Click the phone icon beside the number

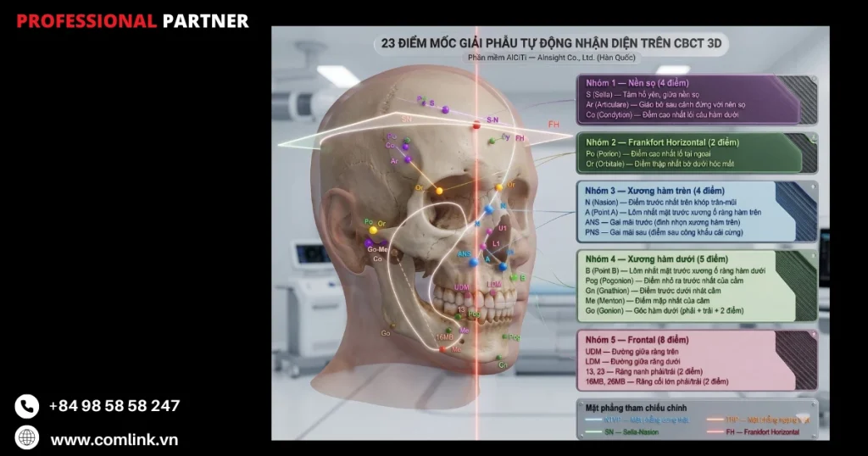tap(27, 406)
